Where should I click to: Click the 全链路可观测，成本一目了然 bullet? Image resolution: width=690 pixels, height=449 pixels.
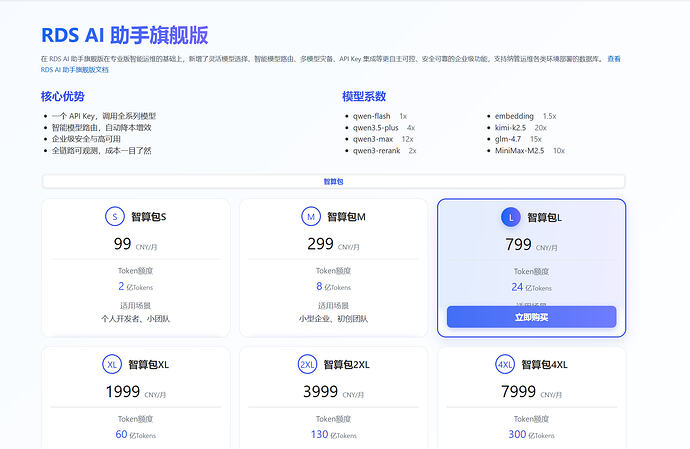[102, 151]
